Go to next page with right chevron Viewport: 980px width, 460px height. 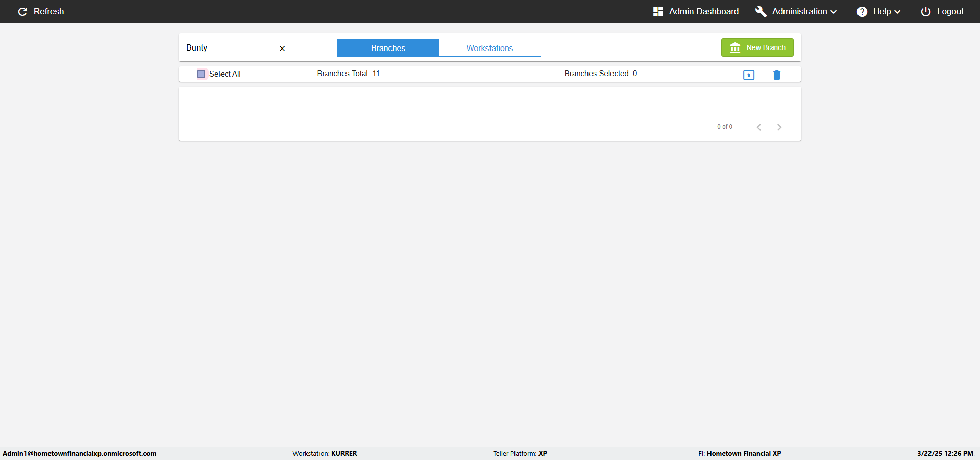(779, 127)
